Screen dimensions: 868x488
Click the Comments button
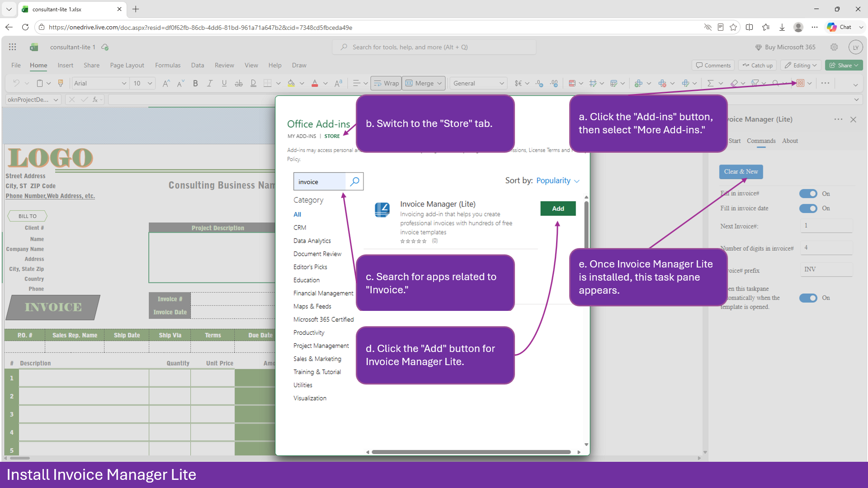(x=713, y=65)
